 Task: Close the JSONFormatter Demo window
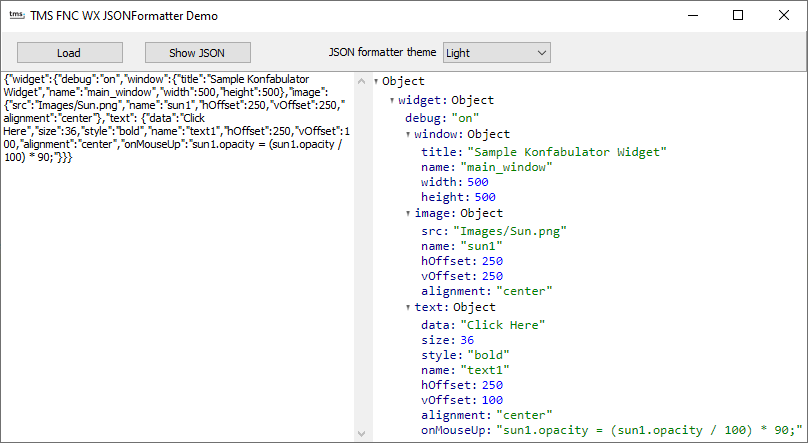(784, 15)
